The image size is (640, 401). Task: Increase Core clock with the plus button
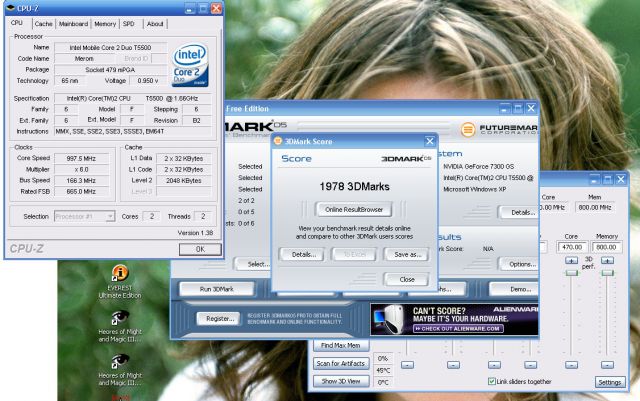tap(571, 261)
